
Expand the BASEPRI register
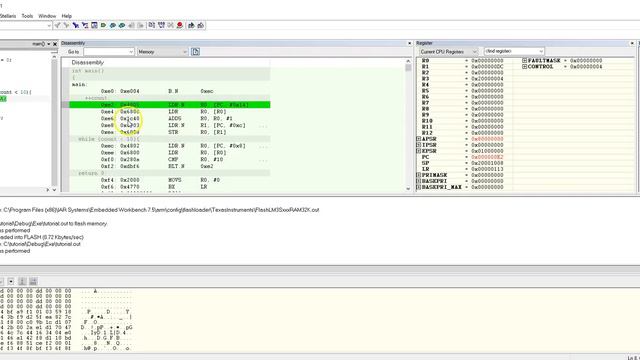point(418,181)
